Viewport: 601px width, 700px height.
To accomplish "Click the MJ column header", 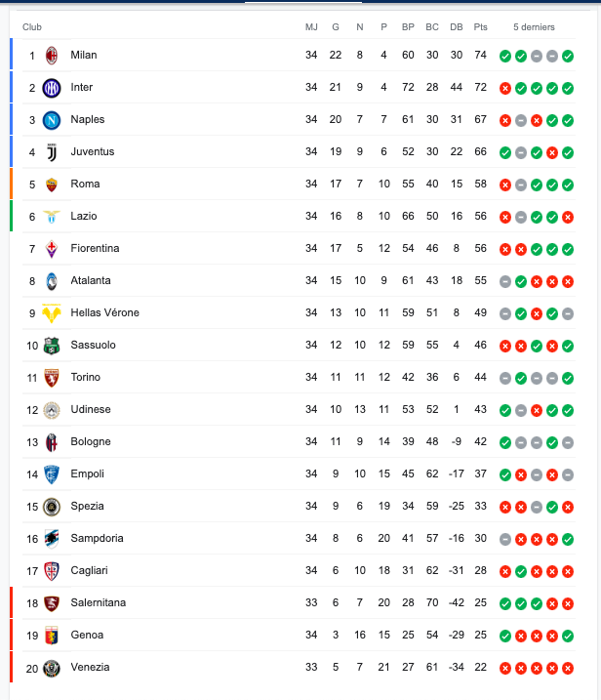I will point(311,27).
